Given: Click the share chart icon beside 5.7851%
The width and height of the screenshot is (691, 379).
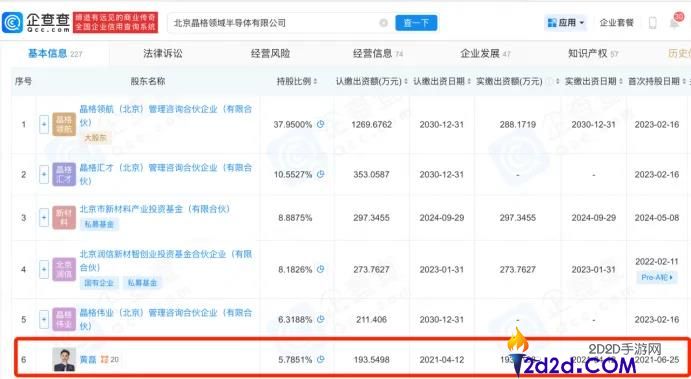Looking at the screenshot, I should 320,360.
